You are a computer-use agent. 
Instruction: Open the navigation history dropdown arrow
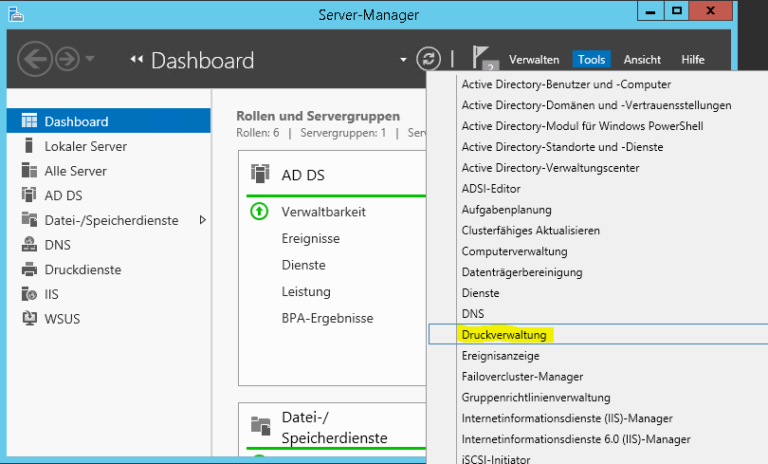tap(90, 59)
